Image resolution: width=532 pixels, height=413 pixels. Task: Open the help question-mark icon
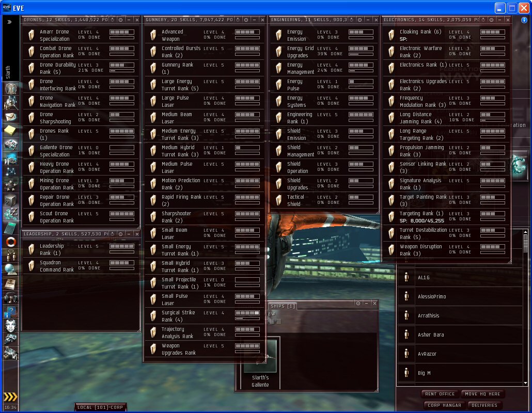(x=10, y=312)
